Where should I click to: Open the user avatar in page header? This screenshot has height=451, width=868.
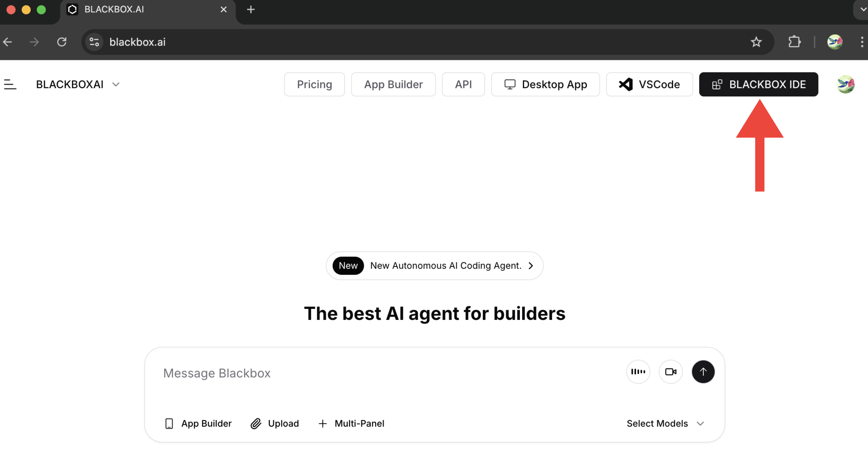[845, 84]
